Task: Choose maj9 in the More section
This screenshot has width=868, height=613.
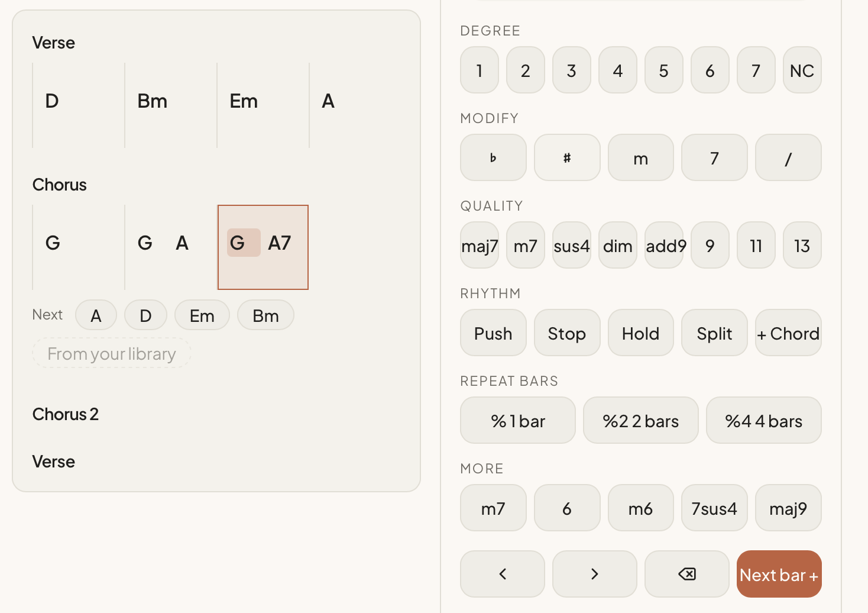Action: pyautogui.click(x=788, y=508)
